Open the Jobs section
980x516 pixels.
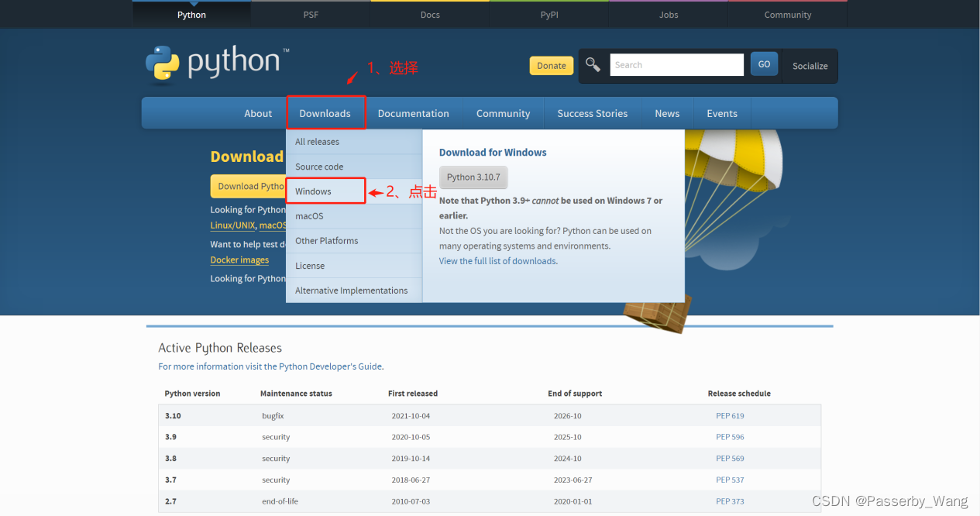point(668,14)
